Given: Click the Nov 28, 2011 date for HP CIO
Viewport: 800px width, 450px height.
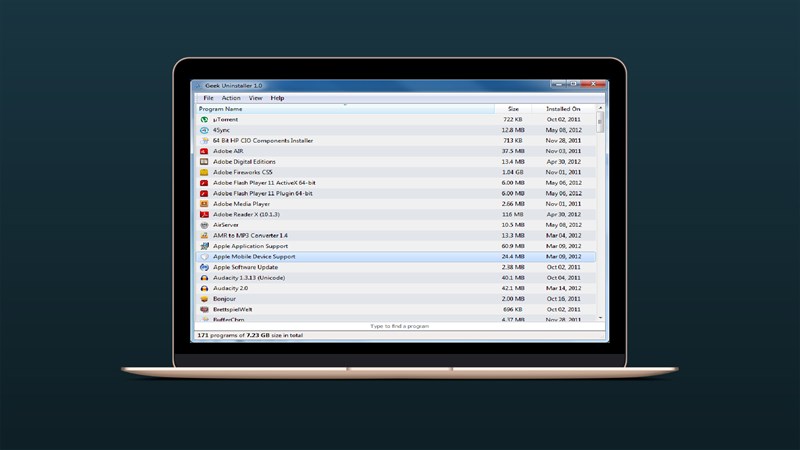Looking at the screenshot, I should pyautogui.click(x=563, y=140).
